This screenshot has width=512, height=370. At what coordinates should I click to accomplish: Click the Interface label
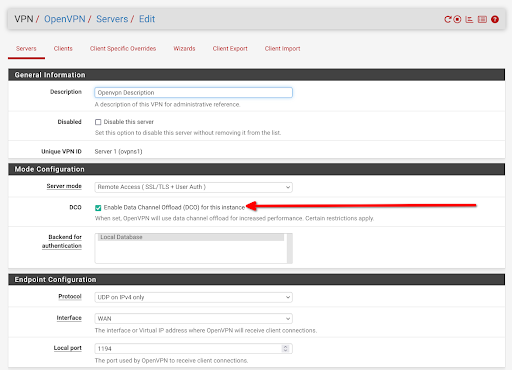click(69, 318)
